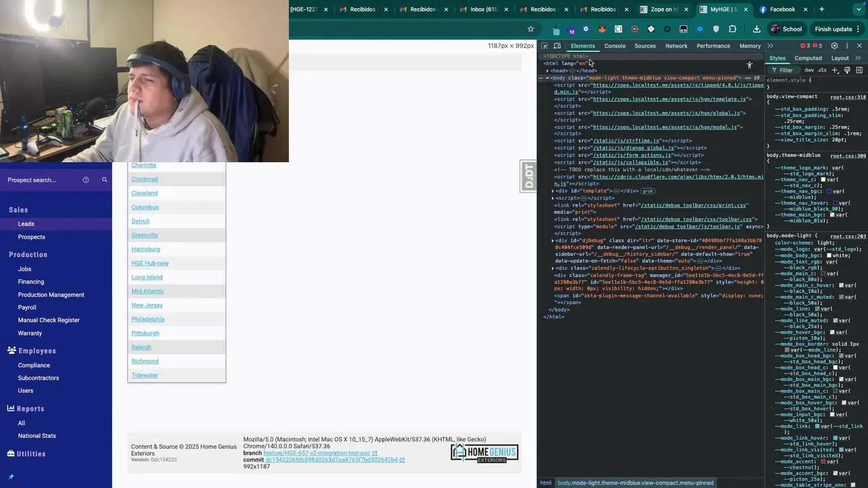Open the Charlotte branch link
868x488 pixels.
144,165
